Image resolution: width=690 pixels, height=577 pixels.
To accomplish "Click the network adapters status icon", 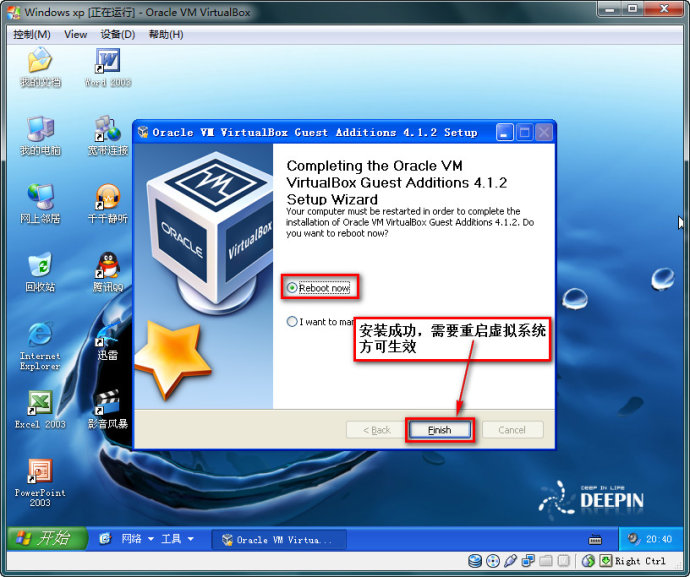I will point(528,561).
